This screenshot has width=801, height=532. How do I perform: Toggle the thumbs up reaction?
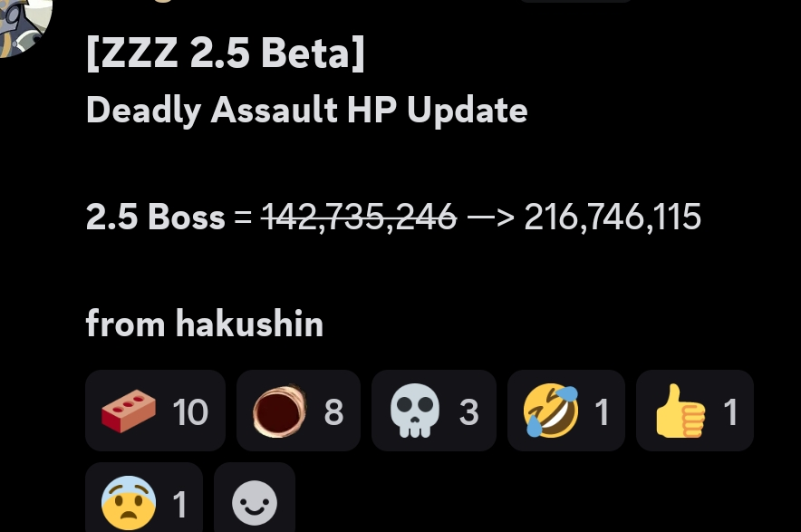tap(695, 411)
